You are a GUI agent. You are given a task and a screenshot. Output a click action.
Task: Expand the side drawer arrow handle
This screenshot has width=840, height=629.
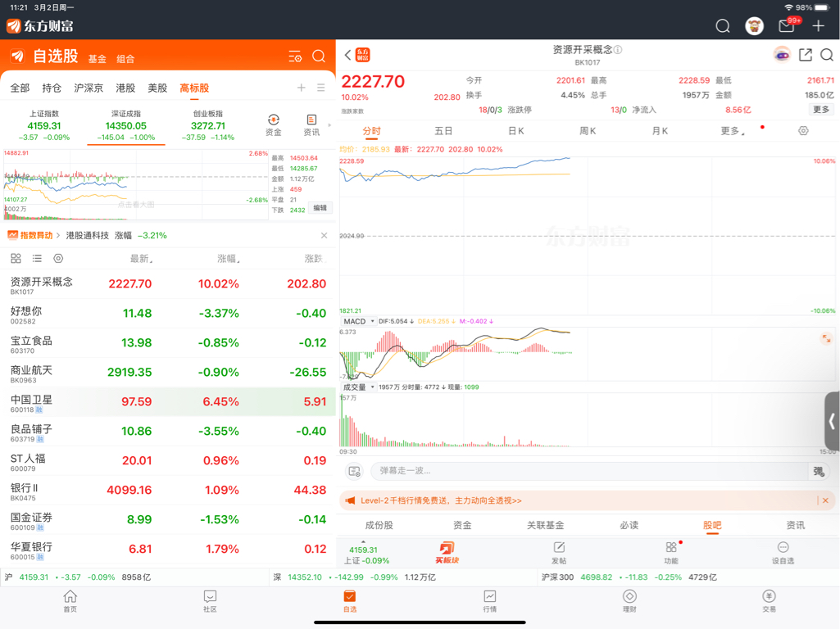[x=832, y=421]
